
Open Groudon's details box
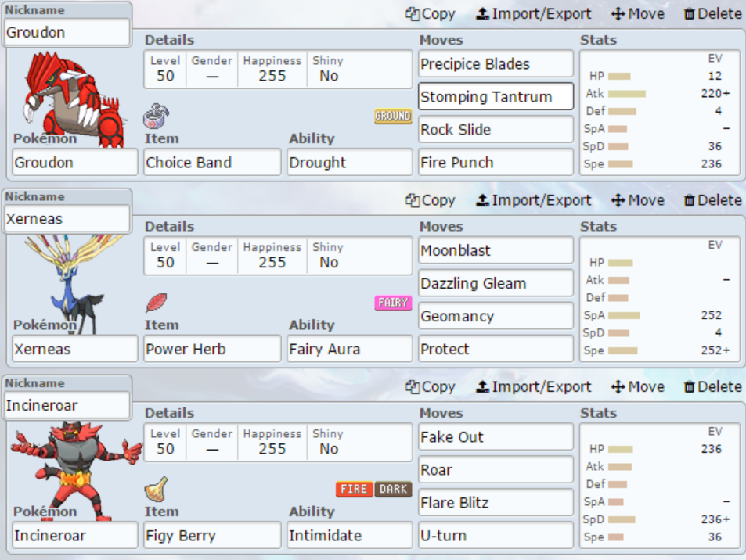(x=278, y=70)
